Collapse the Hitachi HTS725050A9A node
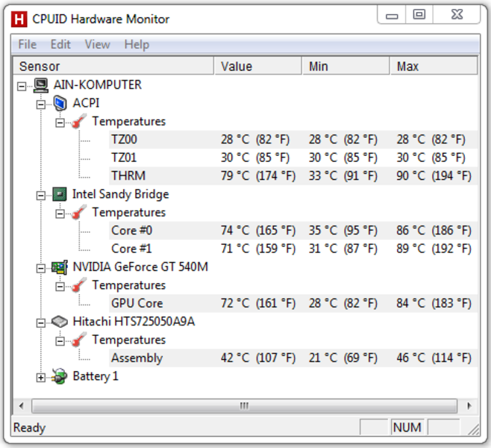 click(41, 323)
